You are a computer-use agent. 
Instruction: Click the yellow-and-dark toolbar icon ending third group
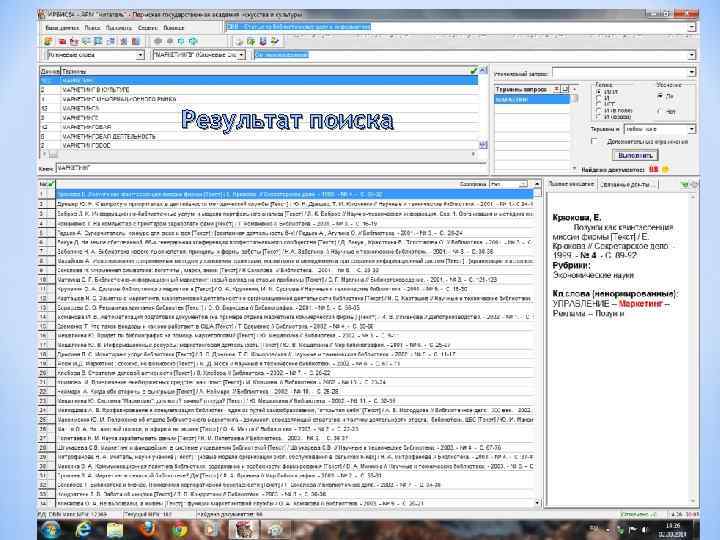(x=275, y=41)
